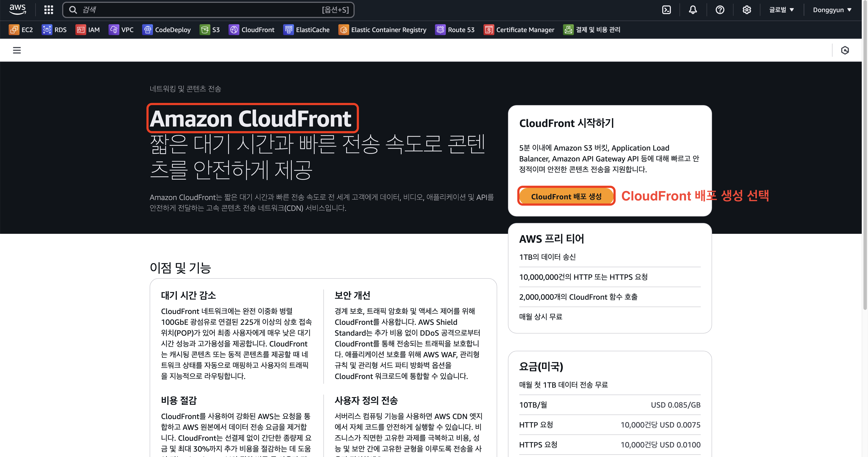
Task: Click the 10TB/월 pricing row label
Action: (x=533, y=405)
